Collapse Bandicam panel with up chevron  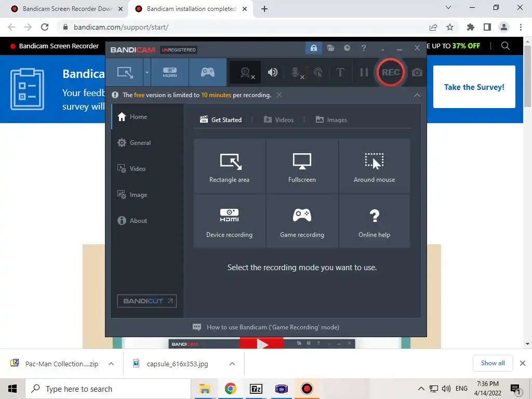[417, 96]
